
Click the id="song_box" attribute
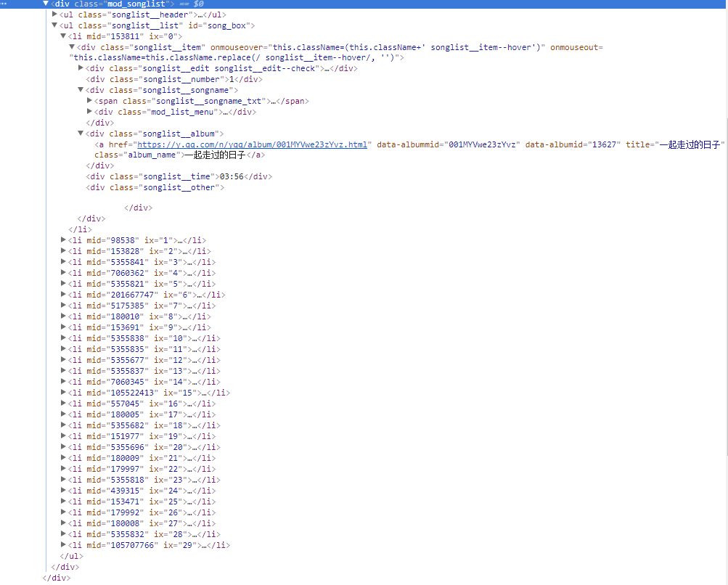click(220, 25)
